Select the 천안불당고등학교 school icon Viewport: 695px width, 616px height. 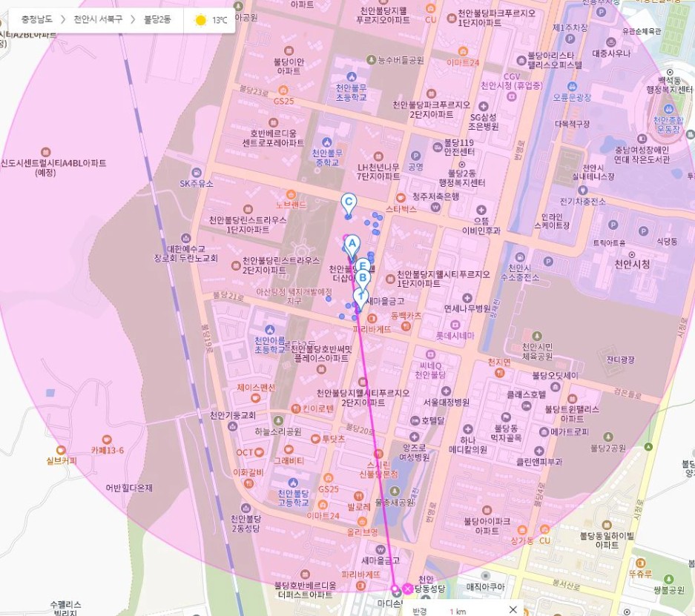(292, 483)
